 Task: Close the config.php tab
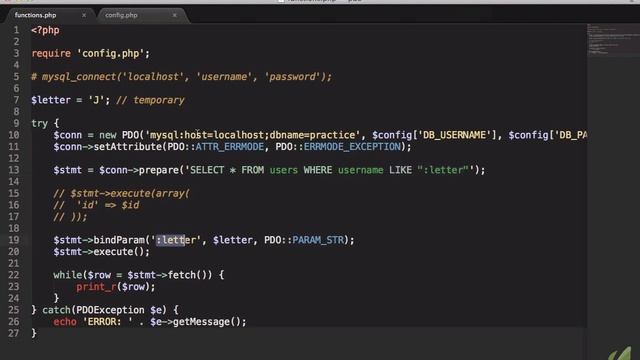174,15
